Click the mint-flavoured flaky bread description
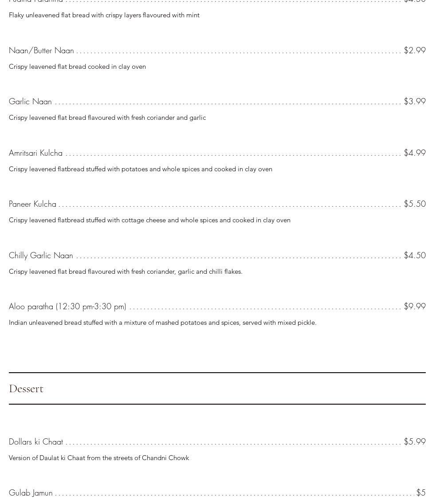 104,15
